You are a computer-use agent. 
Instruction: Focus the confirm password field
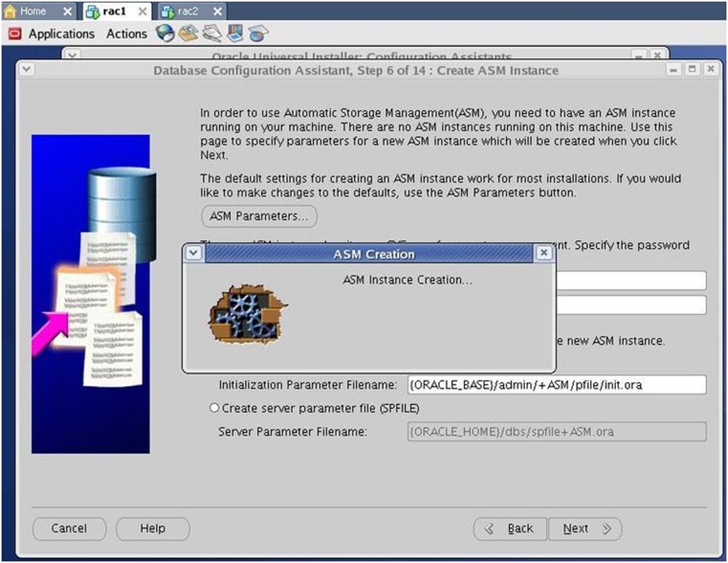coord(631,305)
